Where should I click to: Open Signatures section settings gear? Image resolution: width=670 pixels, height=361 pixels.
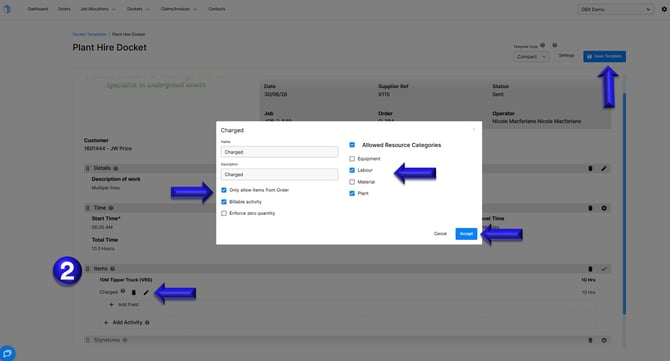604,340
